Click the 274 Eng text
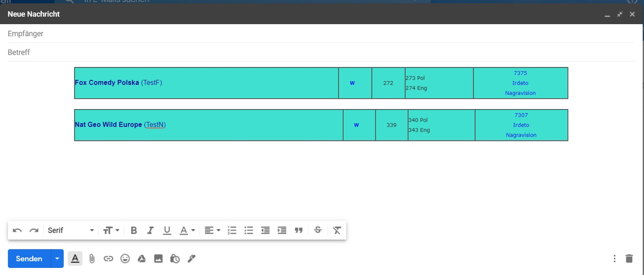 pyautogui.click(x=416, y=88)
